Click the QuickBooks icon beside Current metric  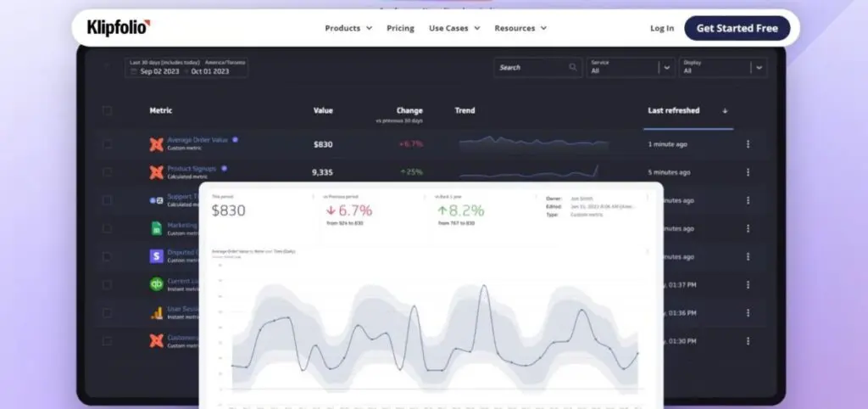click(156, 284)
